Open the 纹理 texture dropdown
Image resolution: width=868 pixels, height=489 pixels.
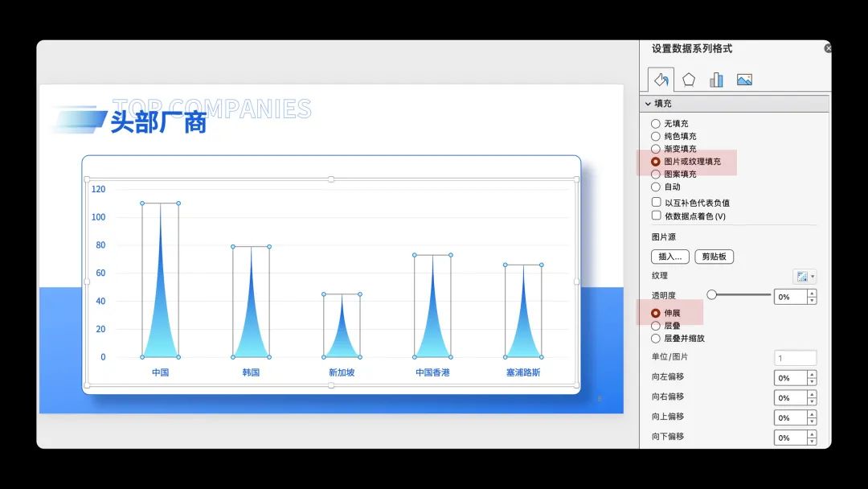[805, 277]
